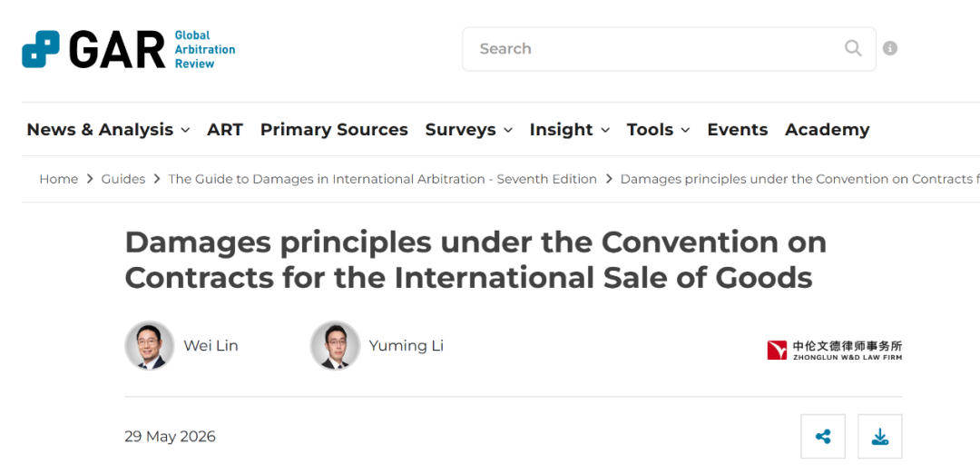980x475 pixels.
Task: Open Yuming Li's profile photo
Action: pos(335,345)
